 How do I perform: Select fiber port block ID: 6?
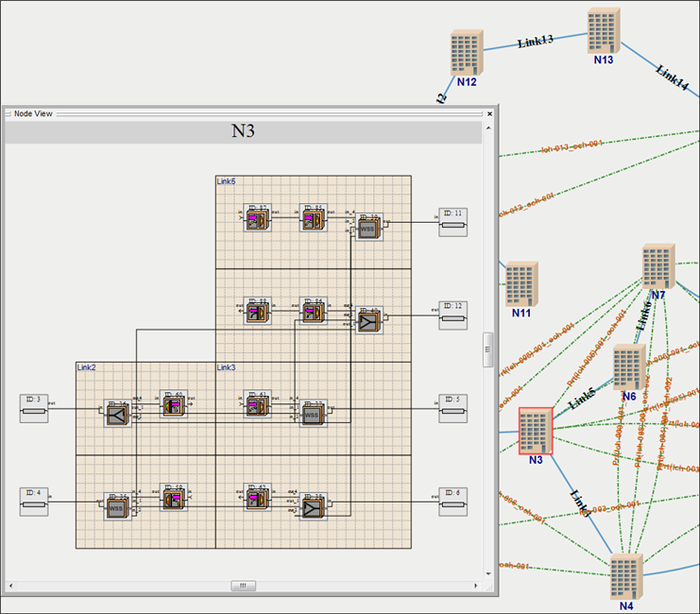453,502
